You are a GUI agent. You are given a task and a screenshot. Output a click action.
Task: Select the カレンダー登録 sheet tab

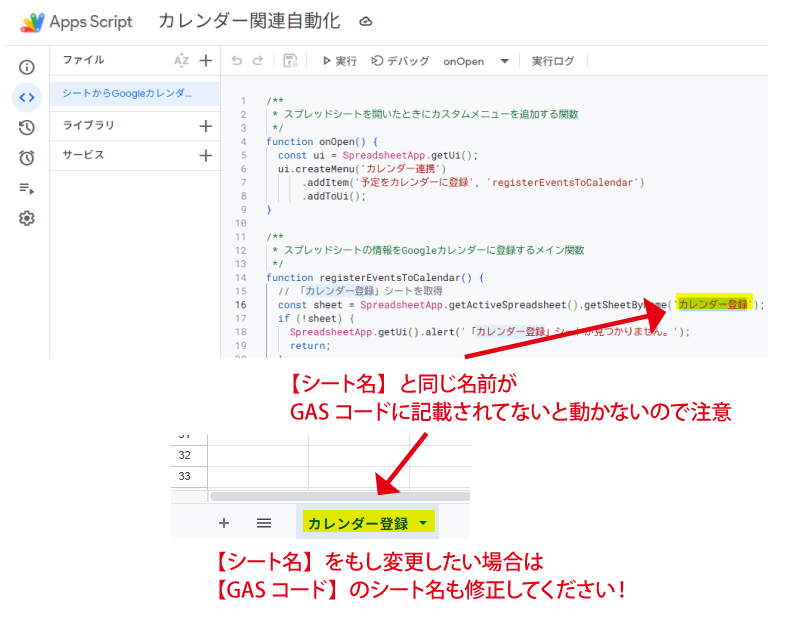(358, 523)
